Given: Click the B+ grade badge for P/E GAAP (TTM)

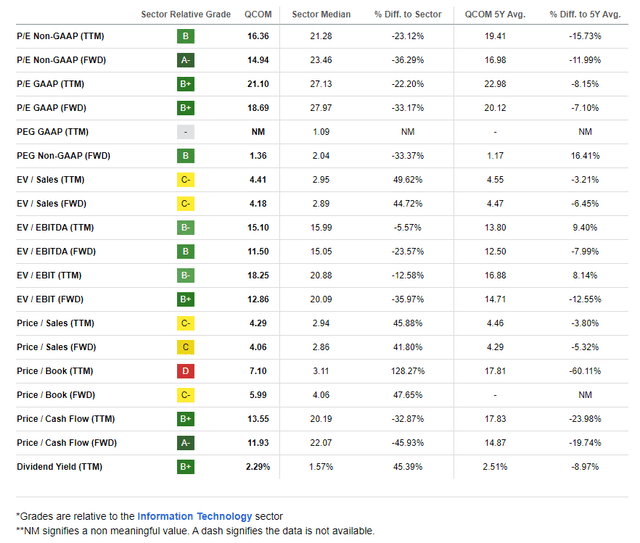Looking at the screenshot, I should tap(186, 84).
